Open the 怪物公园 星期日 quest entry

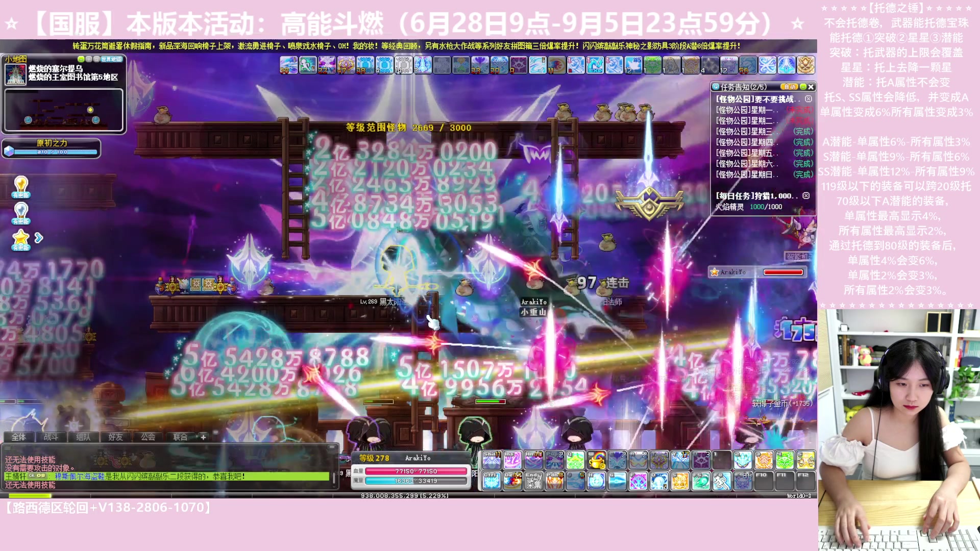pos(764,174)
